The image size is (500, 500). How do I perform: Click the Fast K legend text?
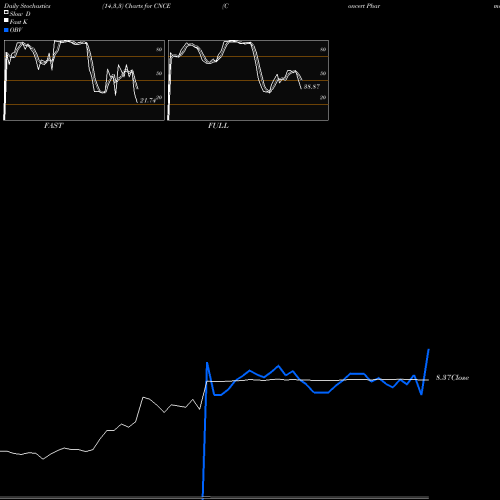point(19,22)
